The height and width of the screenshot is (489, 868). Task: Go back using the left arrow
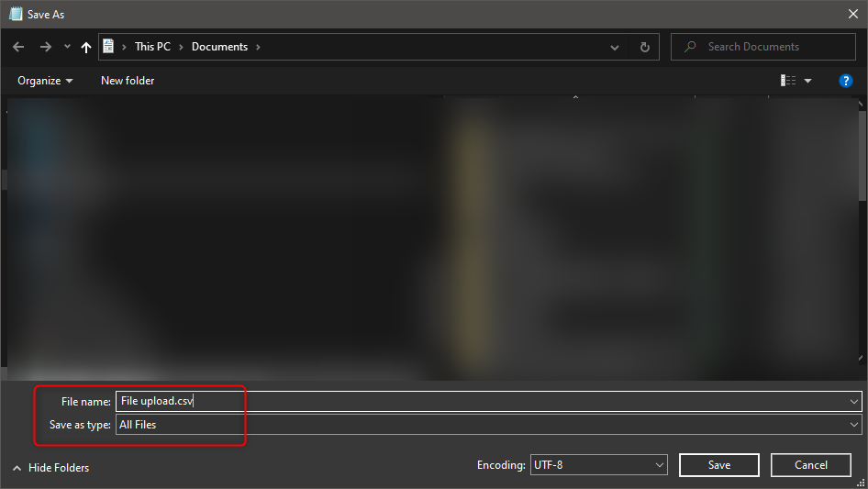pos(18,47)
